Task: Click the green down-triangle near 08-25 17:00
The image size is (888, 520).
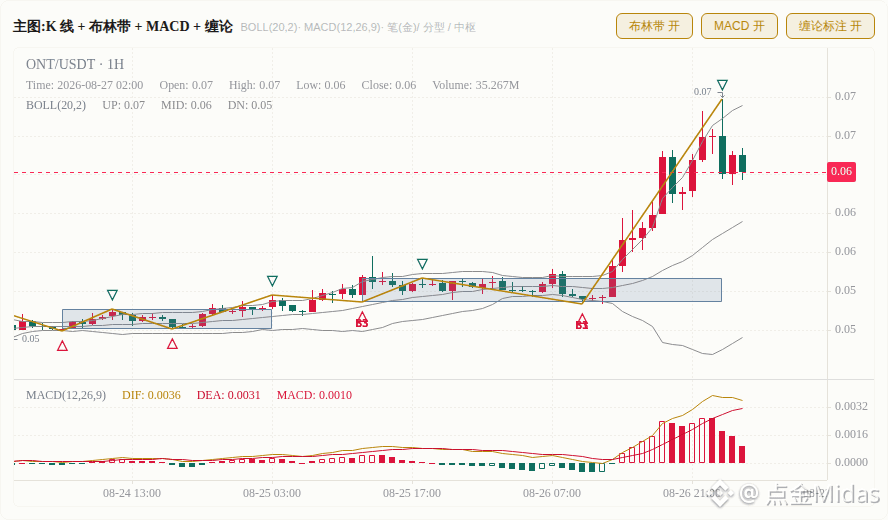Action: 422,264
